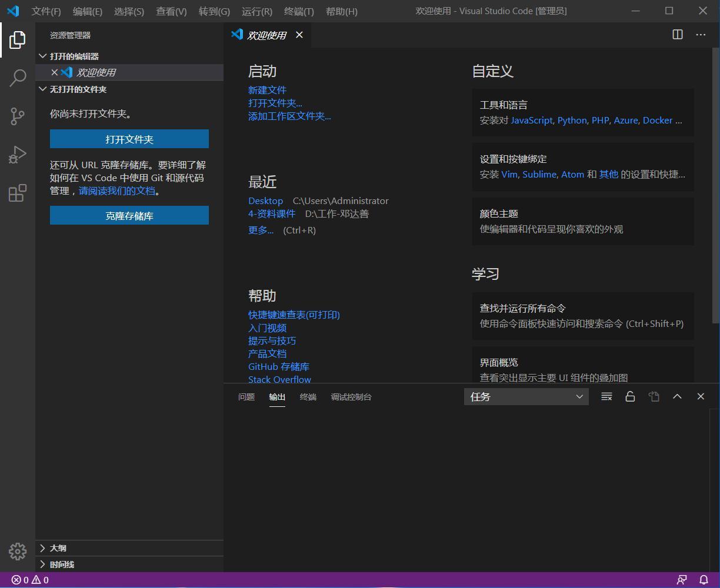The width and height of the screenshot is (720, 588).
Task: Click the feedback icon in the status bar
Action: click(681, 580)
